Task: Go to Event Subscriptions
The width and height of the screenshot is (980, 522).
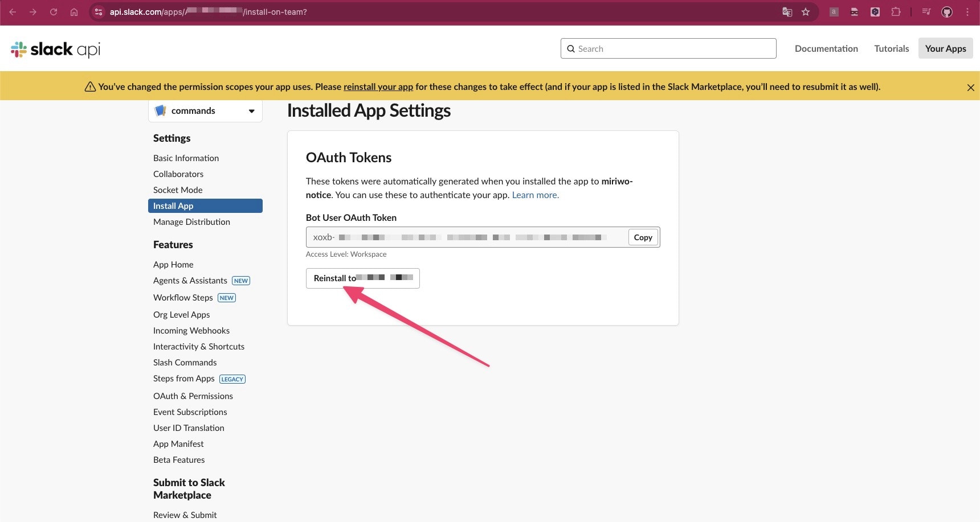Action: pos(190,412)
